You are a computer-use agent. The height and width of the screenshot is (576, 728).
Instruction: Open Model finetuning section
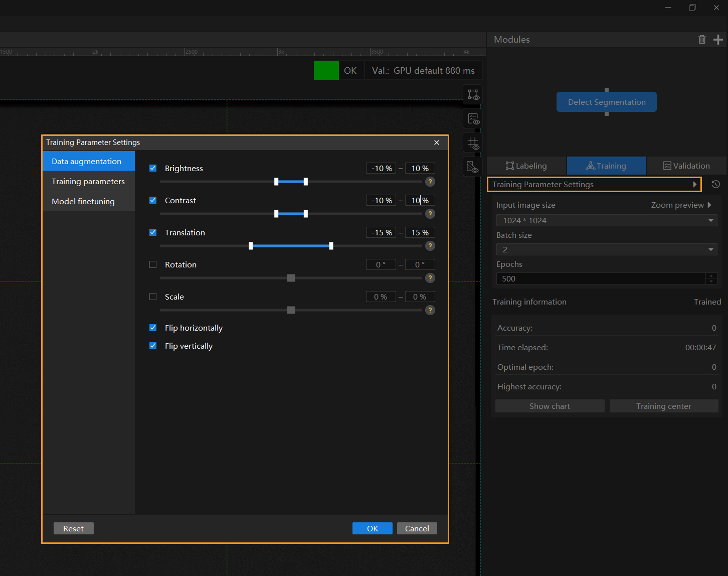pyautogui.click(x=89, y=201)
